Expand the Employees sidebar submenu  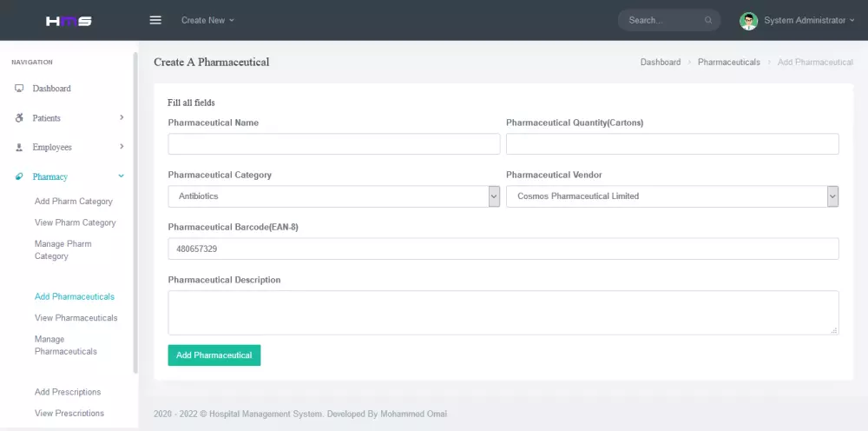click(x=122, y=147)
